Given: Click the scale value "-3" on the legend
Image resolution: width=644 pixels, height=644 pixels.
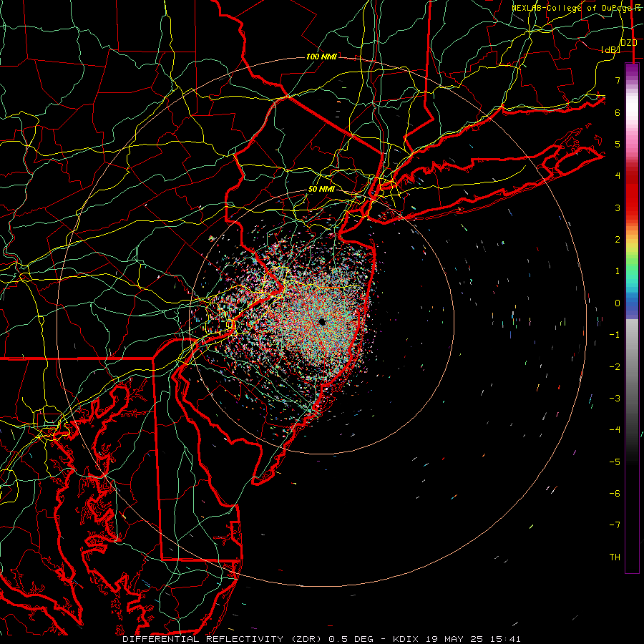Looking at the screenshot, I should (x=615, y=399).
